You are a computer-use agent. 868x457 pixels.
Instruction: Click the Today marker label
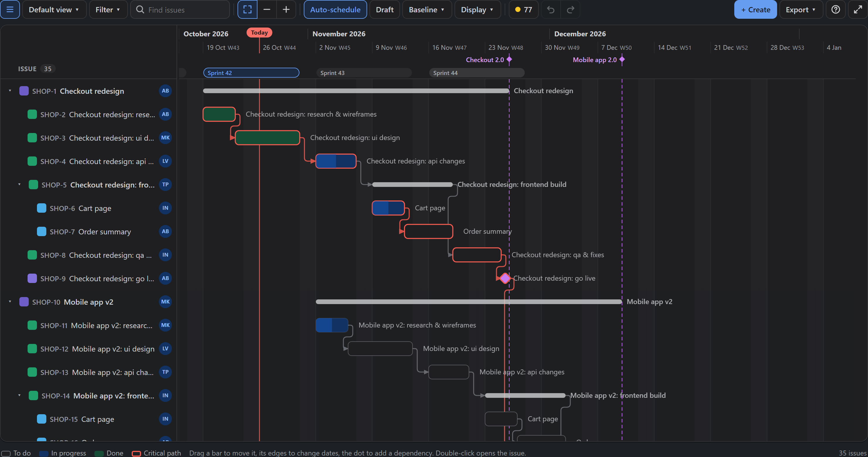click(259, 33)
